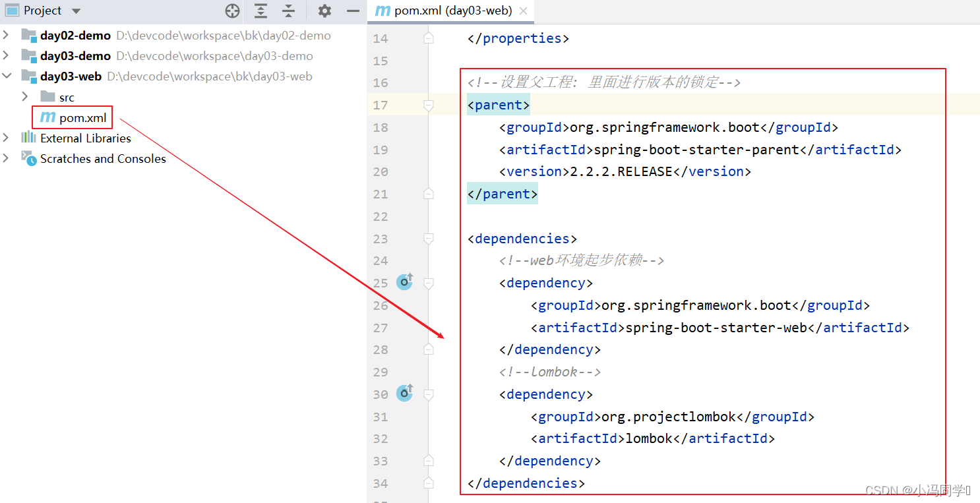Click the closing parent tag on line 21
This screenshot has height=503, width=980.
tap(503, 194)
